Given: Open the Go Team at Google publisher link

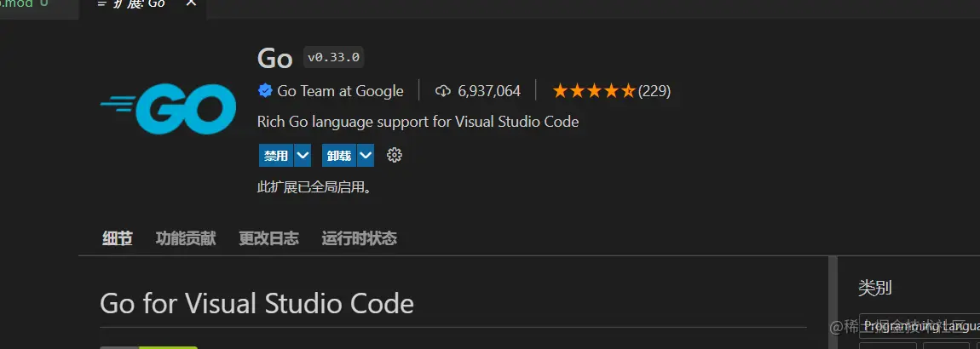Looking at the screenshot, I should 340,91.
